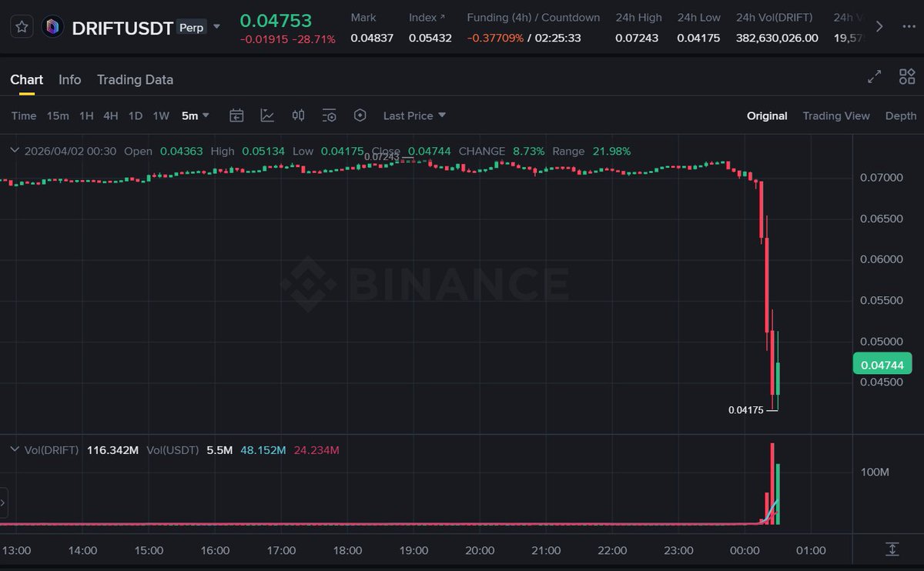Open the DRIFTUSDT Perp pair selector dropdown

pyautogui.click(x=216, y=27)
